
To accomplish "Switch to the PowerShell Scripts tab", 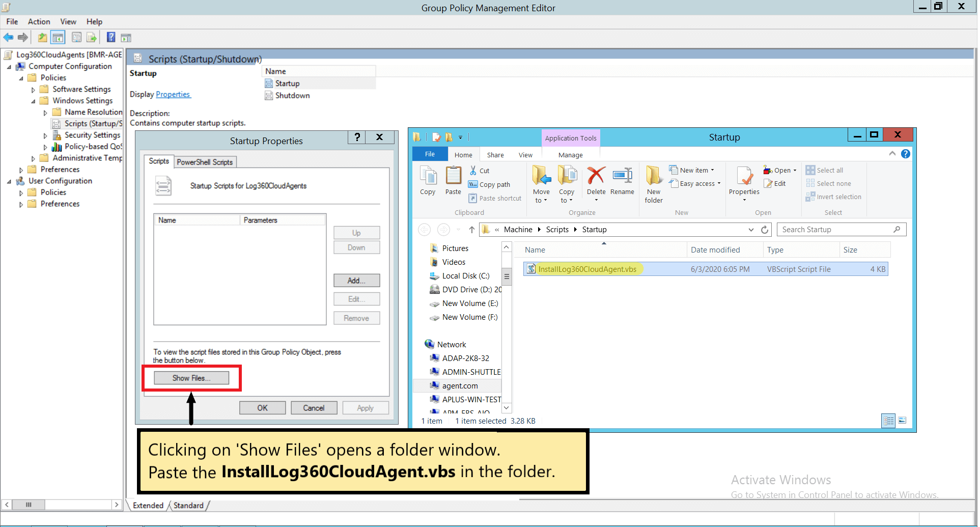I will tap(205, 162).
